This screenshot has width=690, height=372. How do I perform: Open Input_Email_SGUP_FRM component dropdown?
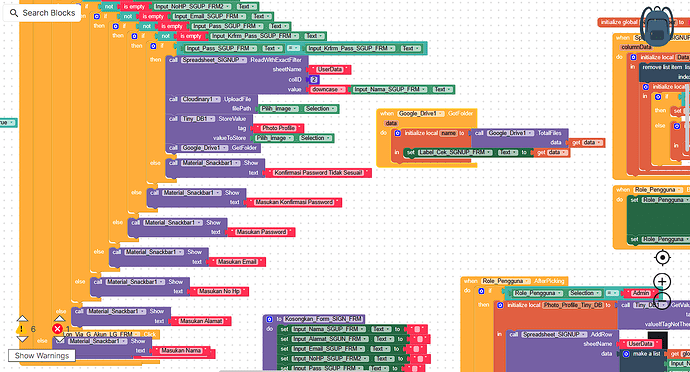209,16
